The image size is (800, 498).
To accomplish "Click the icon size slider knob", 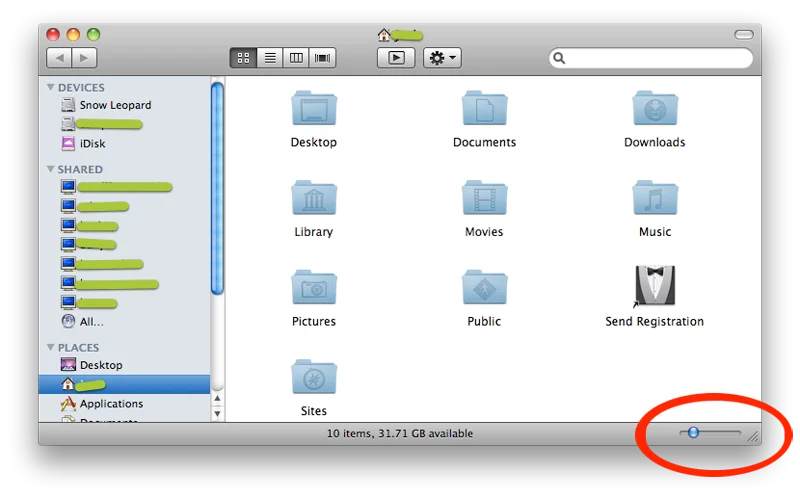I will 693,433.
